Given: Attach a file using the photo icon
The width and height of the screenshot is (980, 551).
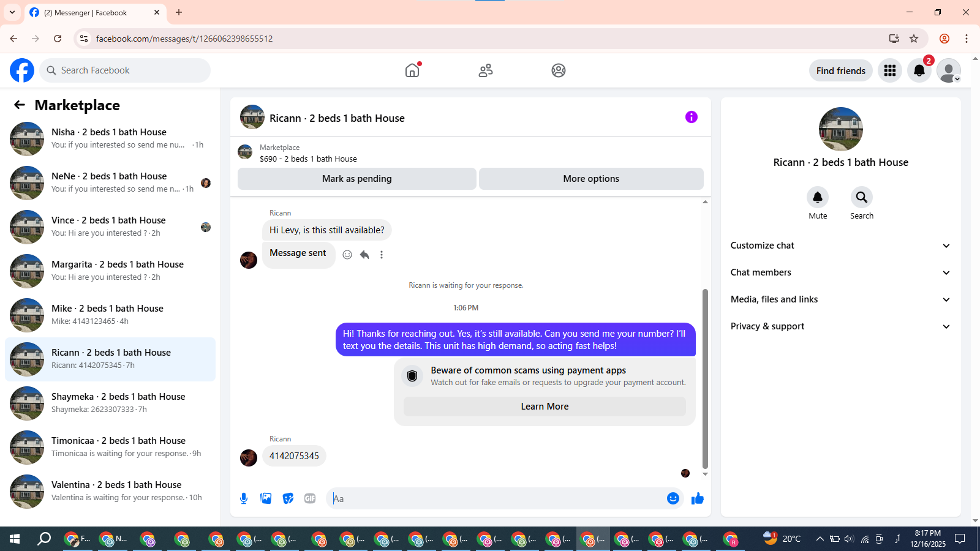Looking at the screenshot, I should tap(266, 498).
